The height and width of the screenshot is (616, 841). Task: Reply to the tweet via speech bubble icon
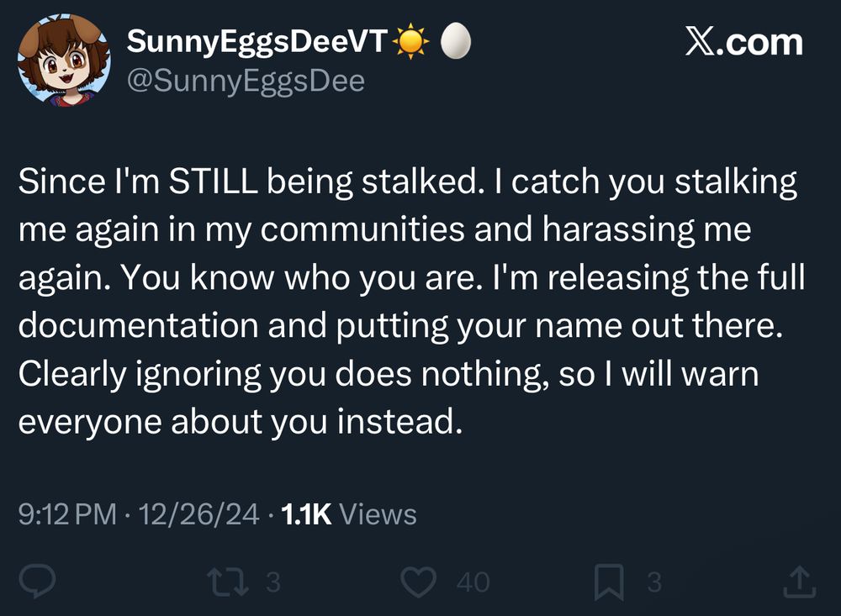click(40, 582)
